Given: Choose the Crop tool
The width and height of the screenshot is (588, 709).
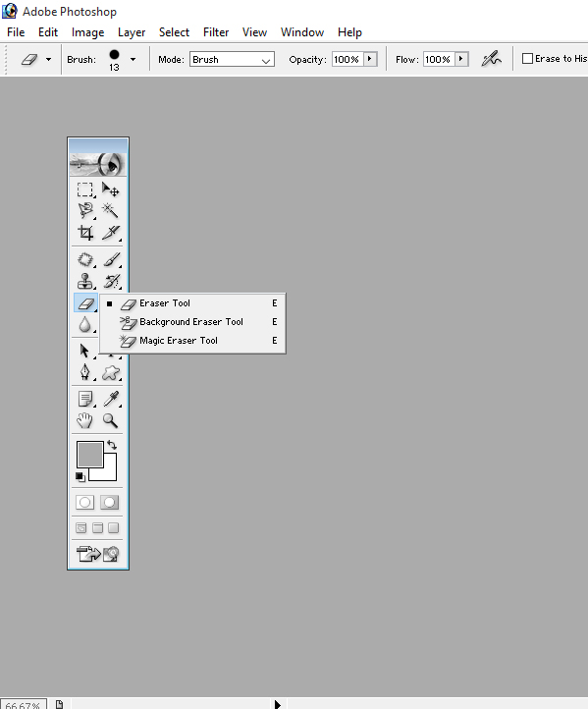Looking at the screenshot, I should tap(85, 233).
